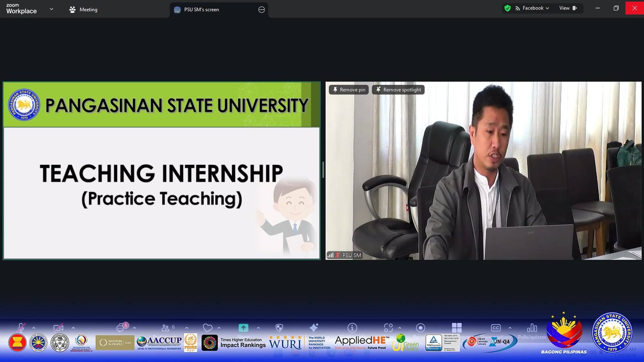Expand audio options arrow beside microphone
The height and width of the screenshot is (362, 644).
coord(34,328)
